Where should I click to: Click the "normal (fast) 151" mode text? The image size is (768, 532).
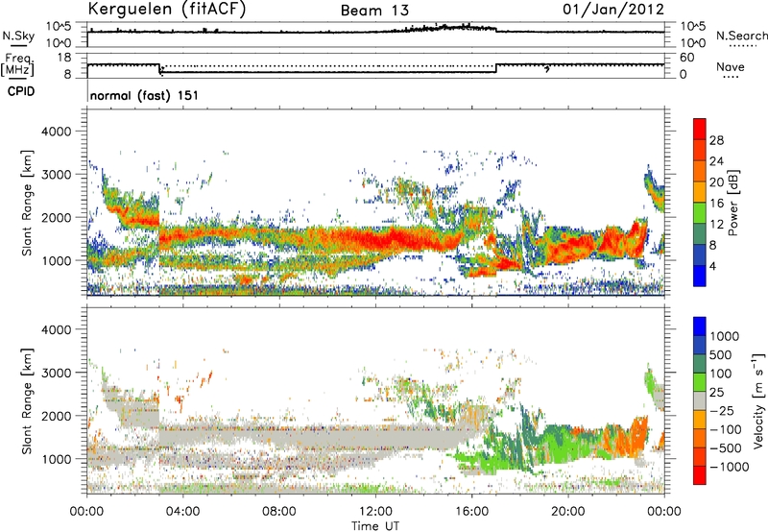(x=145, y=95)
